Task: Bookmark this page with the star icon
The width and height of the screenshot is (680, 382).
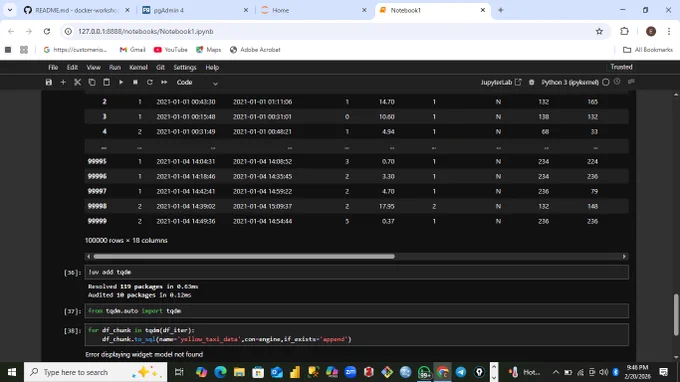Action: pos(599,31)
